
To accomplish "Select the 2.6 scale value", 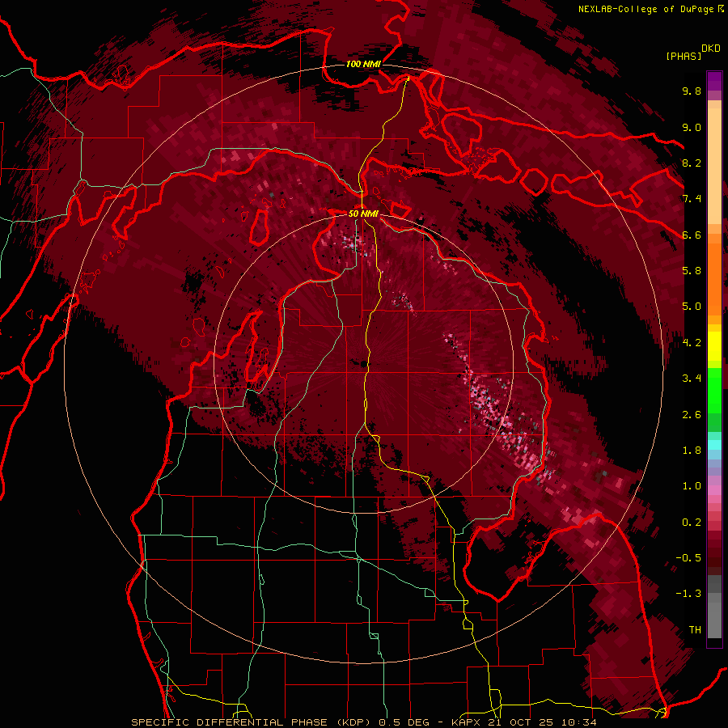I will (x=692, y=415).
